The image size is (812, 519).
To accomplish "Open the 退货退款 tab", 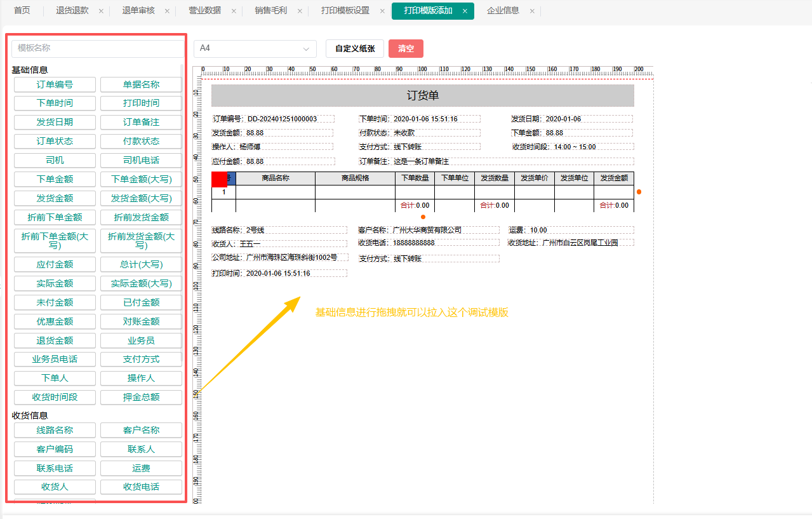I will [72, 11].
